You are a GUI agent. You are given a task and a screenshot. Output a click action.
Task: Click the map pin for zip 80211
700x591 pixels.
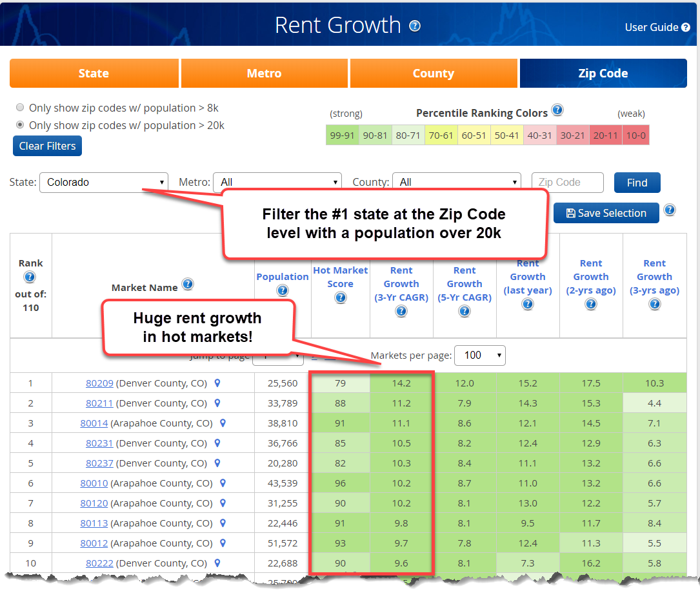point(217,403)
